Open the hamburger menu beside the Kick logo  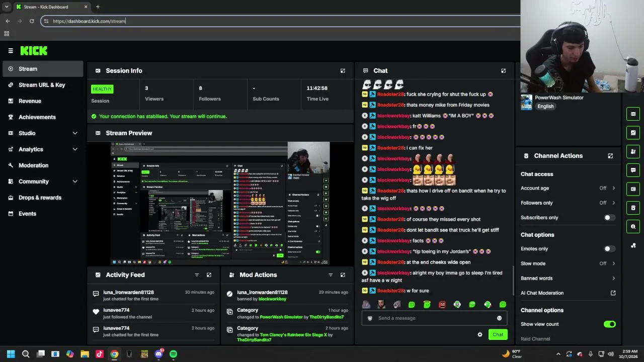pos(11,51)
